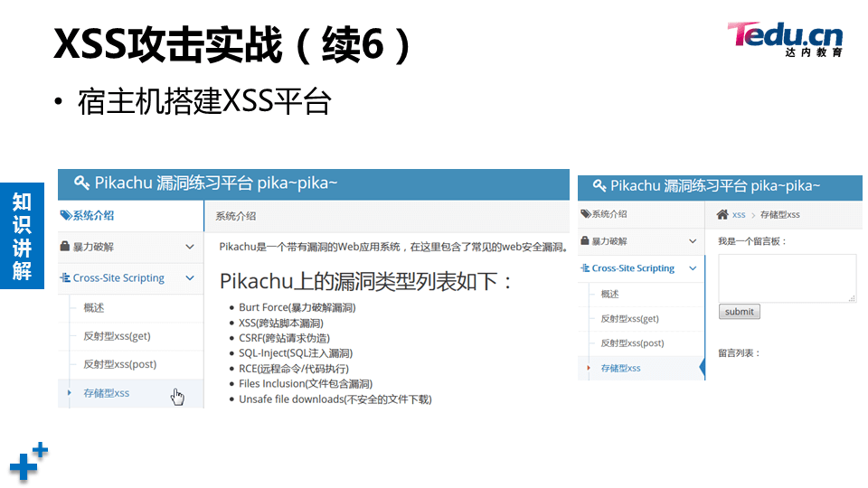Click Burt Force(暴力破解漏洞) list item
The width and height of the screenshot is (868, 488).
[x=297, y=307]
